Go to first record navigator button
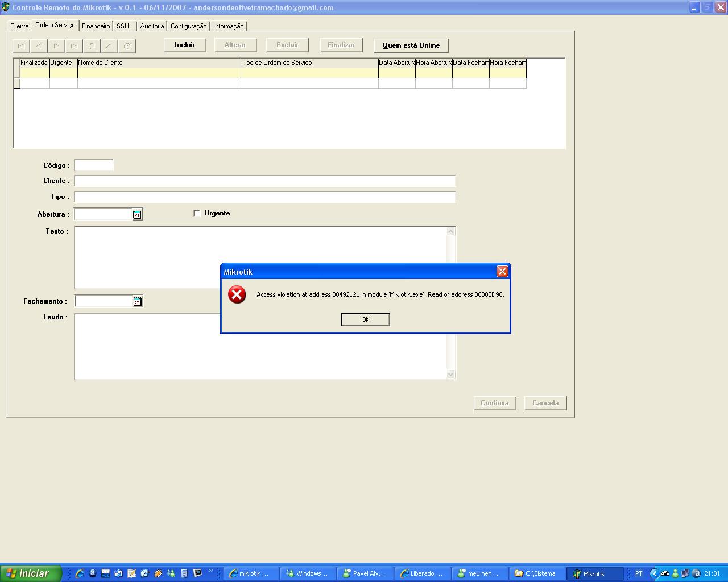This screenshot has height=582, width=728. [x=22, y=45]
